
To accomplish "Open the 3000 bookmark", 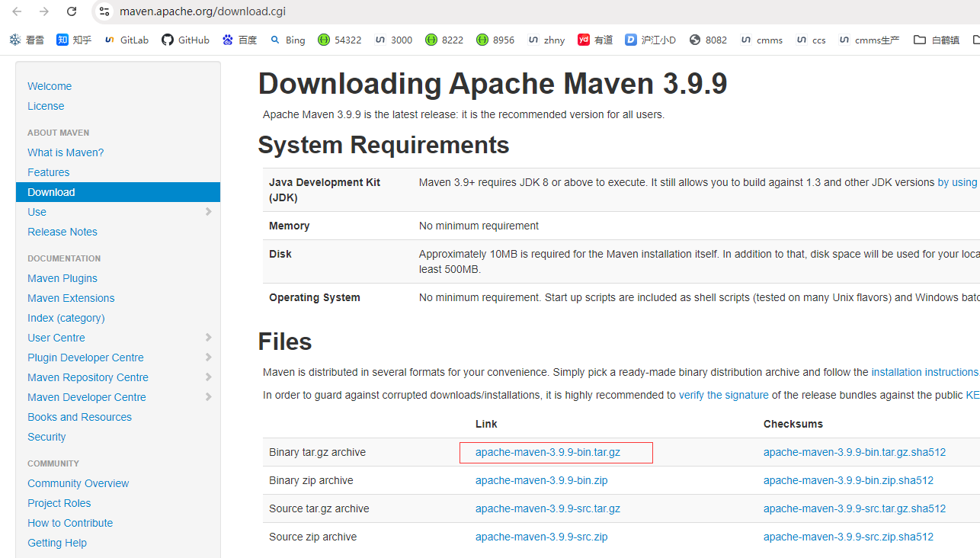I will (393, 40).
